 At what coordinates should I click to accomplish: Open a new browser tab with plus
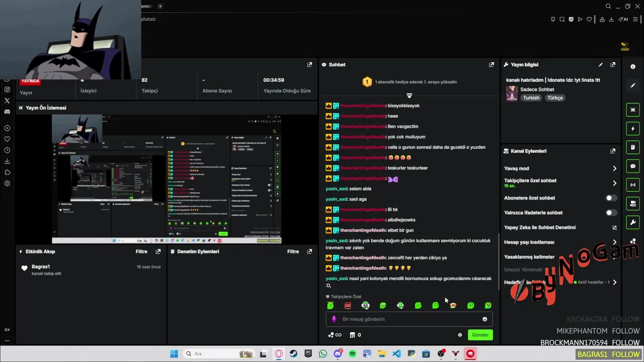[x=160, y=6]
